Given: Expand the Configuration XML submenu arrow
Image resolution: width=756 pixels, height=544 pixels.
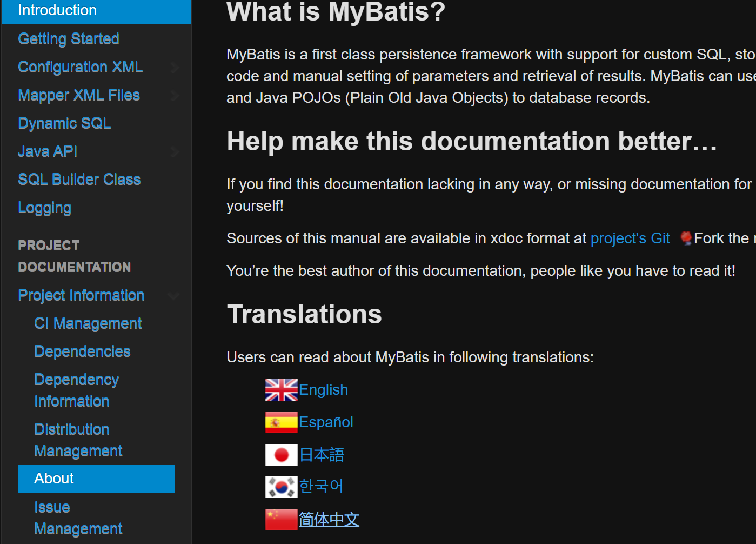Looking at the screenshot, I should (x=174, y=68).
